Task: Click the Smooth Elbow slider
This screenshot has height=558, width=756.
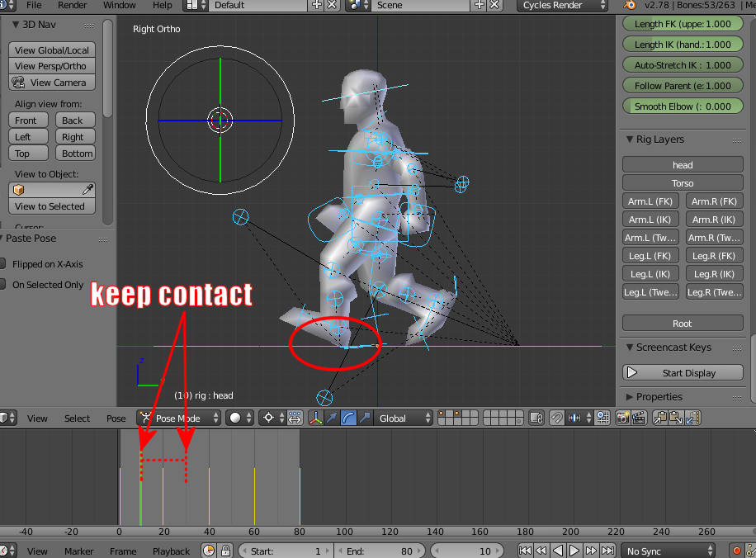Action: 682,106
